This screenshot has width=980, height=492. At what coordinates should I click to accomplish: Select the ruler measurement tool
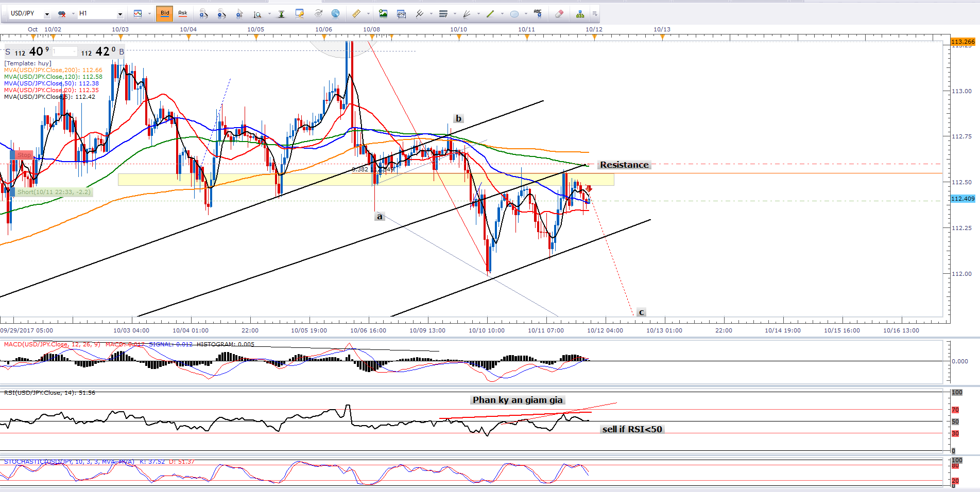tap(356, 14)
